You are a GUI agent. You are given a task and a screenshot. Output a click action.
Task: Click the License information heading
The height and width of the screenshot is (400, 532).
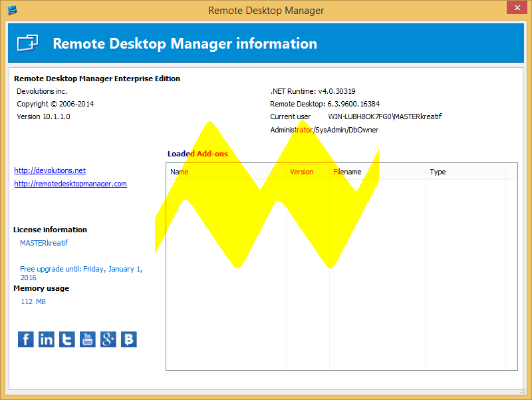click(x=51, y=230)
